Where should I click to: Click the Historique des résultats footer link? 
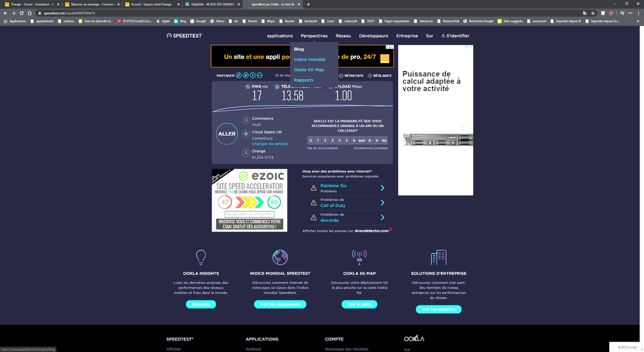347,349
